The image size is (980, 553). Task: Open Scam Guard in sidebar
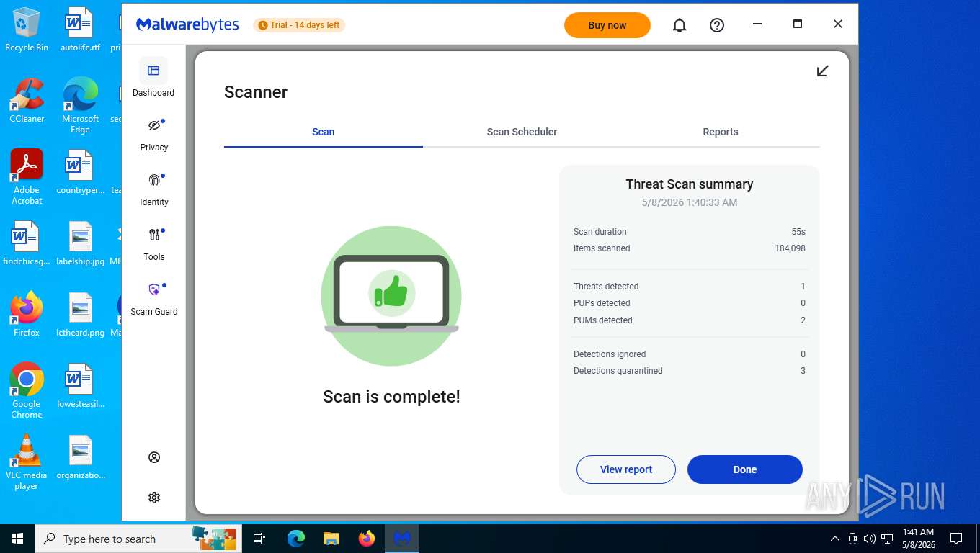[154, 300]
